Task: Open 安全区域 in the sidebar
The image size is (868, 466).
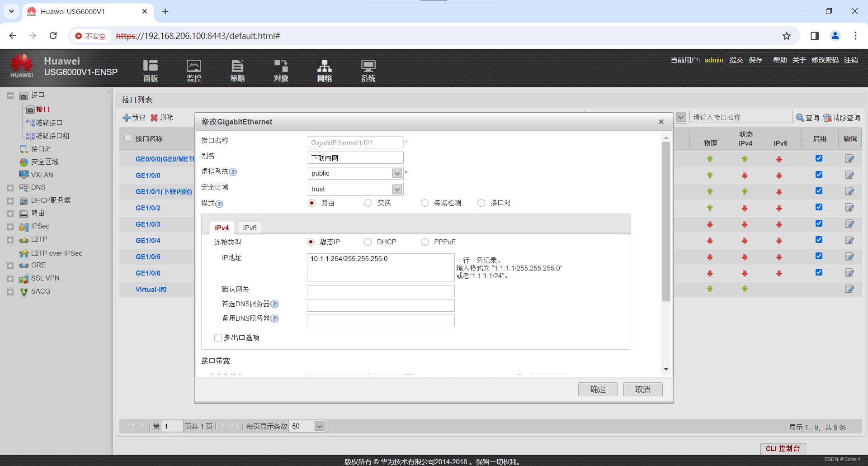Action: 44,162
